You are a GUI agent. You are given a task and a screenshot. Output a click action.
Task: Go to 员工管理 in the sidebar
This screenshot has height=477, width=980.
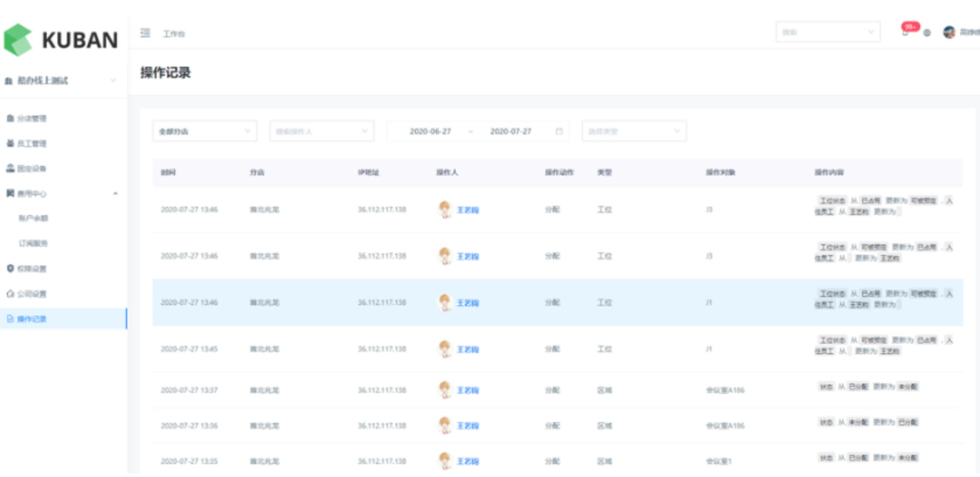coord(32,144)
